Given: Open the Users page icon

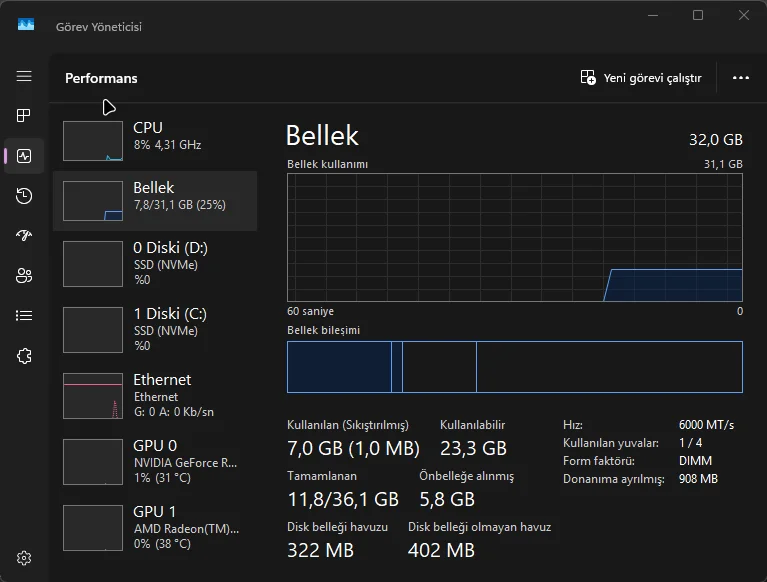Looking at the screenshot, I should (24, 276).
